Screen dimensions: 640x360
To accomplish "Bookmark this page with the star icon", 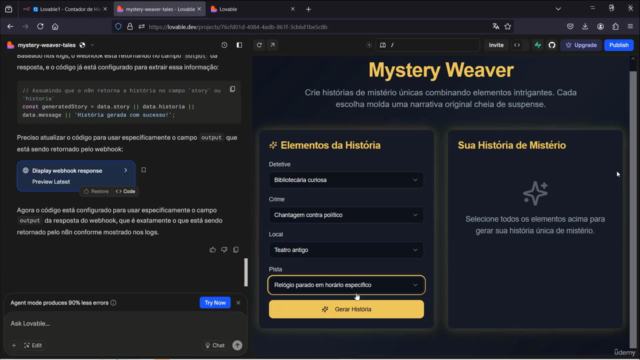I will [508, 27].
